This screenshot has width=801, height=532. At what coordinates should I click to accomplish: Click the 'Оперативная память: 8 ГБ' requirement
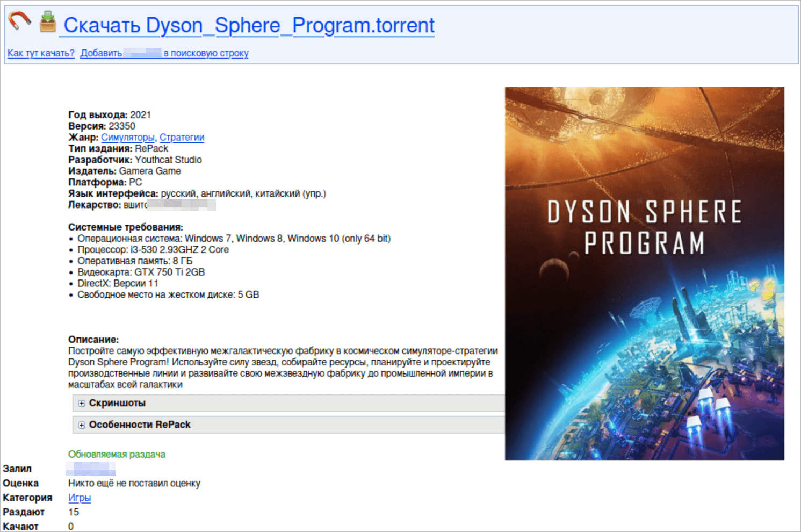tap(135, 261)
